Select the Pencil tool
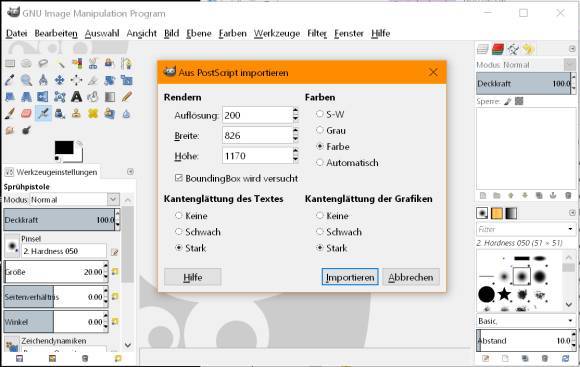Viewport: 580px width, 367px height. coord(127,97)
